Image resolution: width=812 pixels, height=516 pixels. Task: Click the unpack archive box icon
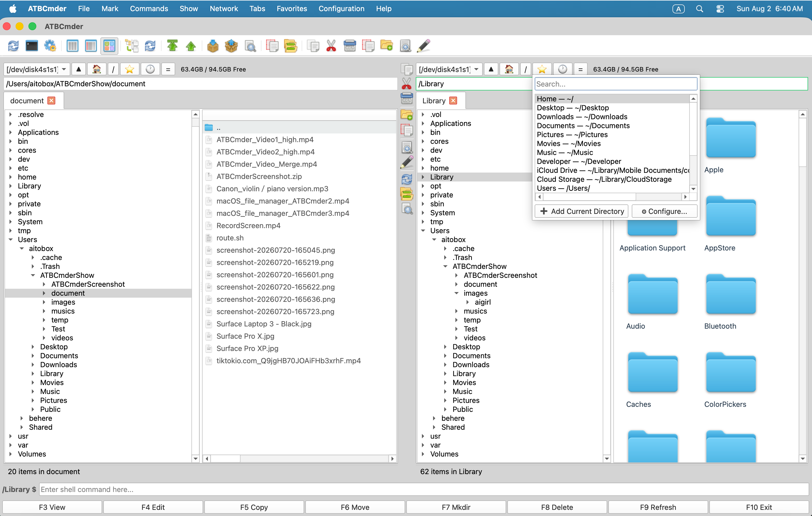[231, 46]
